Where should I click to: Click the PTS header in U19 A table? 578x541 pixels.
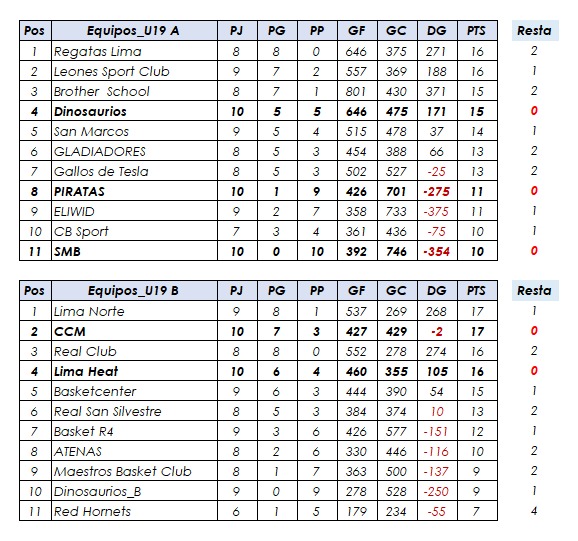477,31
